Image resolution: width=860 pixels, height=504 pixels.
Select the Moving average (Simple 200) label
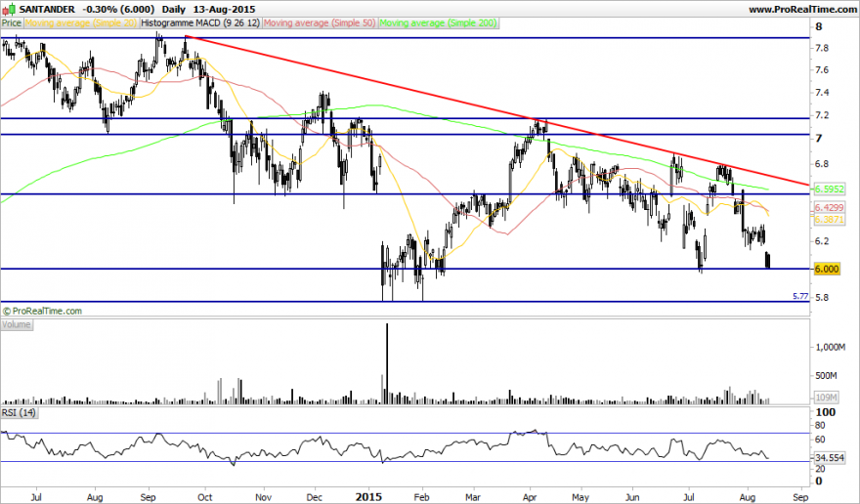(438, 23)
